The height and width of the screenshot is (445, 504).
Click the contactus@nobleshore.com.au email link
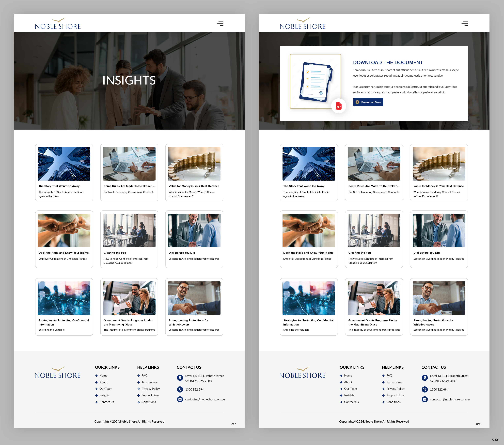(205, 399)
